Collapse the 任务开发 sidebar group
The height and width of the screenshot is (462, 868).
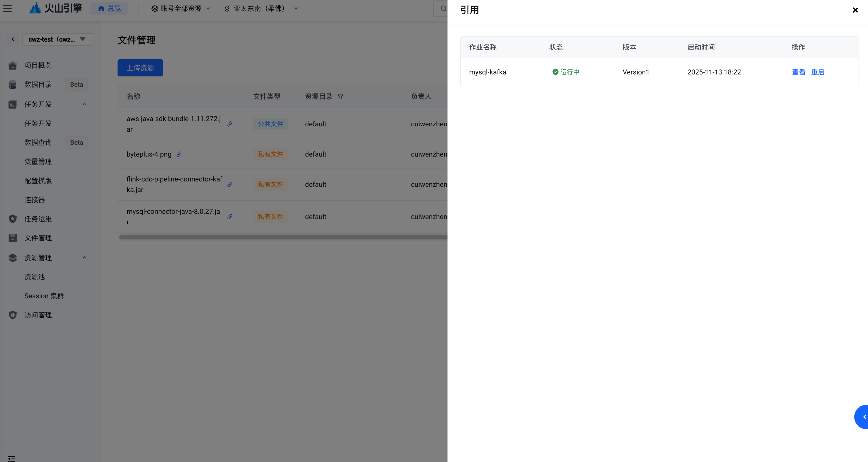(84, 104)
